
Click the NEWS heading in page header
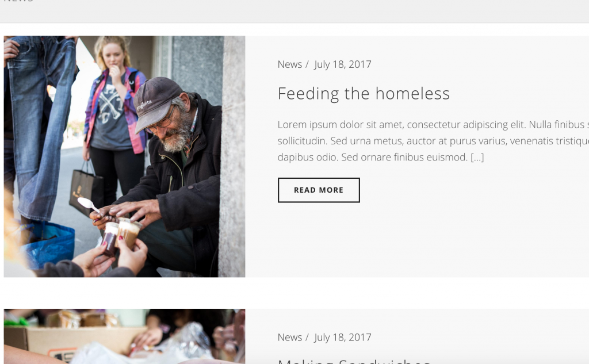click(18, 1)
